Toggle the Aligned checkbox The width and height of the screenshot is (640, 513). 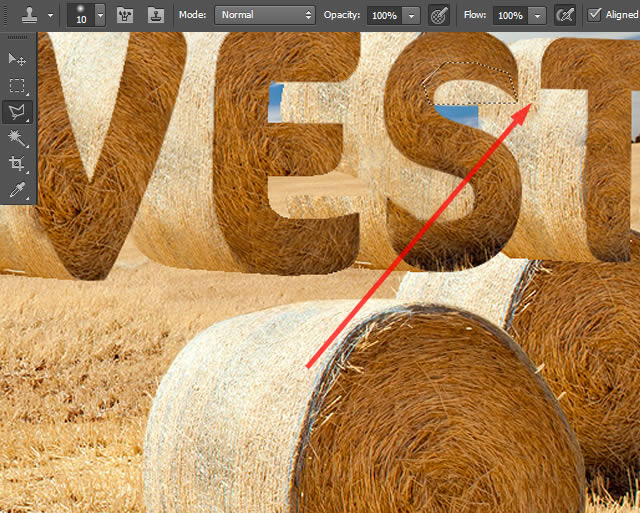[x=594, y=15]
